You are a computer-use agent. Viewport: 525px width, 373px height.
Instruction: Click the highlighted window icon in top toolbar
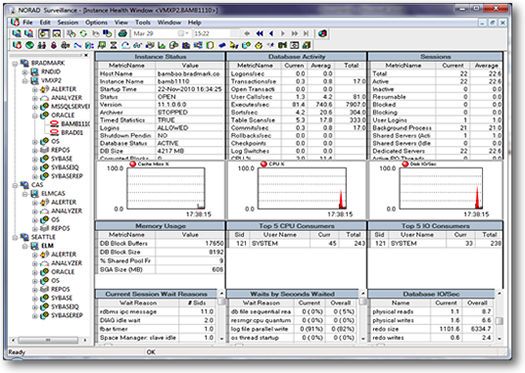point(44,33)
